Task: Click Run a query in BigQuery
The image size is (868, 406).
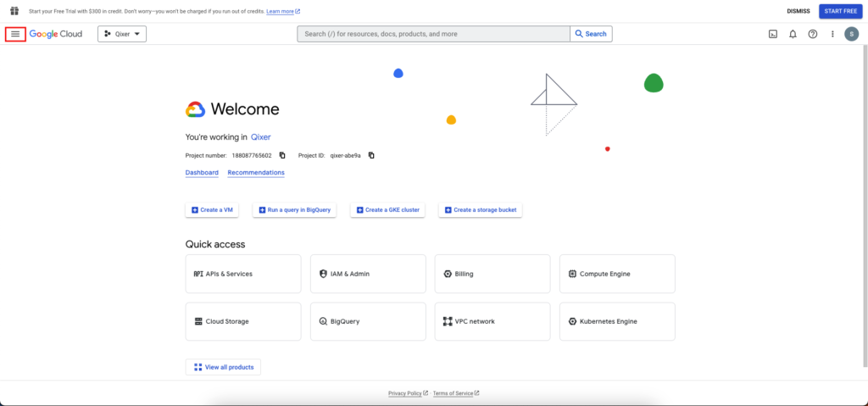Action: click(x=294, y=210)
